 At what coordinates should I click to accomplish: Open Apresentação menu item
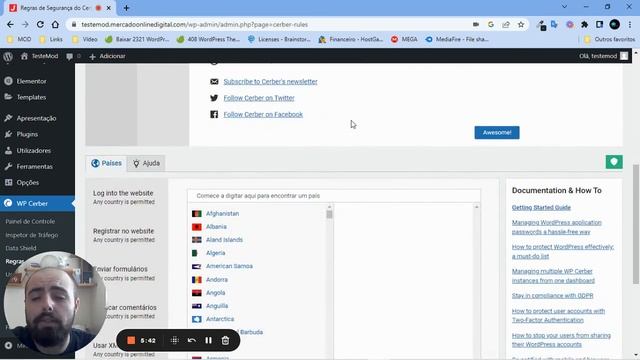pos(37,118)
